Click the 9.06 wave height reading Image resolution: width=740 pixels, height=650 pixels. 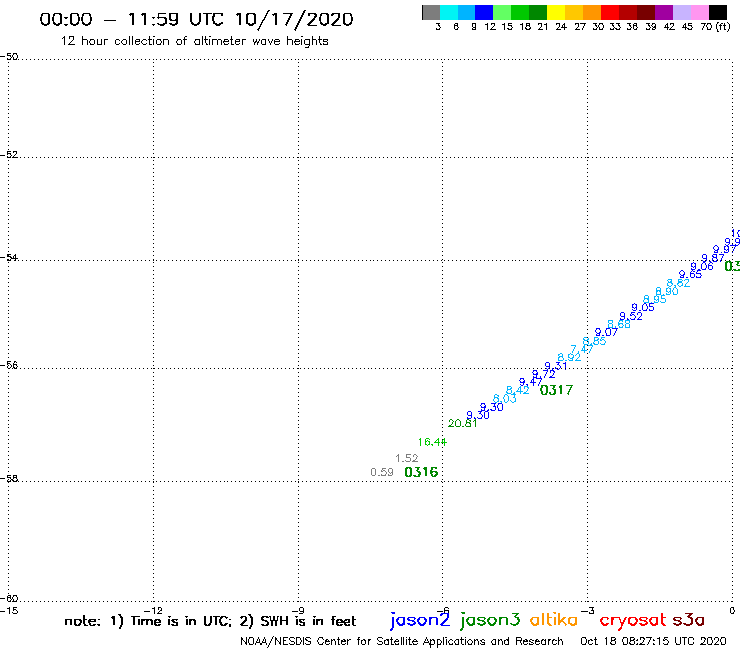(702, 267)
